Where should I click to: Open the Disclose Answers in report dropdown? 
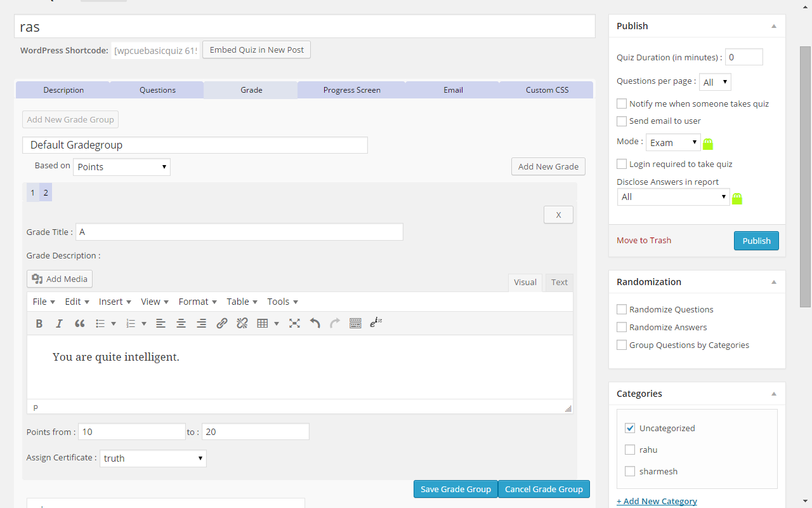pyautogui.click(x=674, y=197)
